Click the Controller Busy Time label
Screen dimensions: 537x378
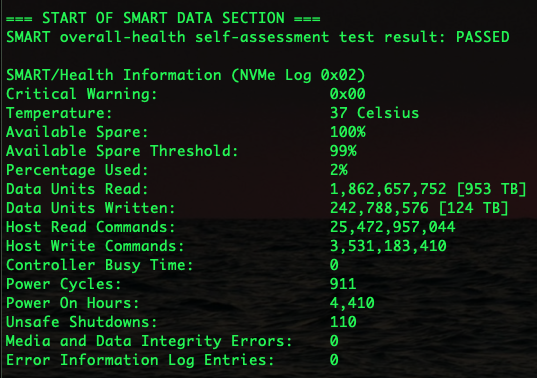(100, 265)
